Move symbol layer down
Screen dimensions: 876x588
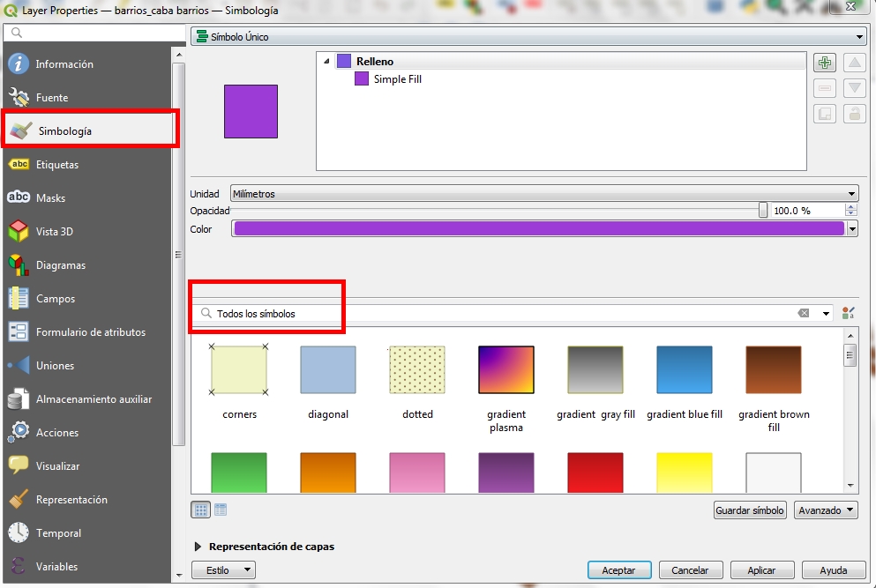pos(854,88)
